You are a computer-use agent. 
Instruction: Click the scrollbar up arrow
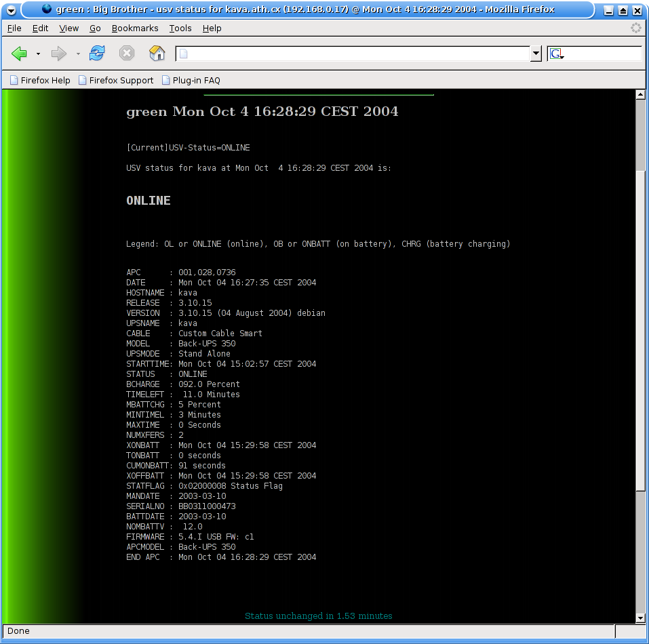pos(640,95)
